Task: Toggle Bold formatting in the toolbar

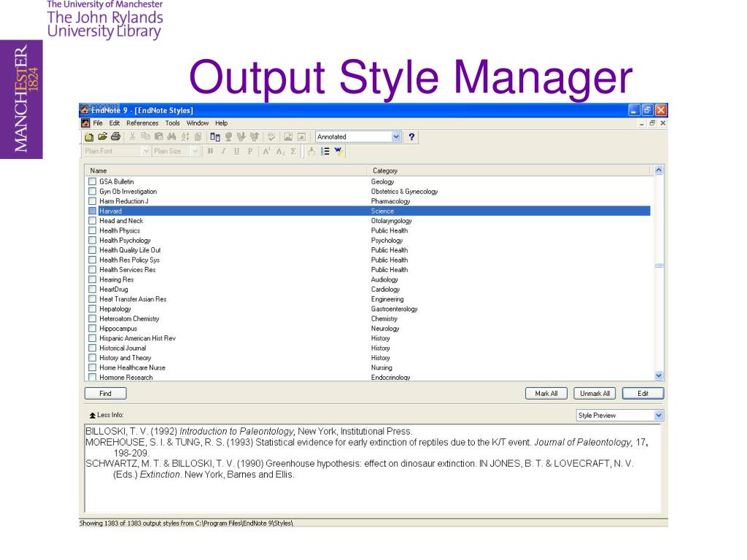Action: (210, 152)
